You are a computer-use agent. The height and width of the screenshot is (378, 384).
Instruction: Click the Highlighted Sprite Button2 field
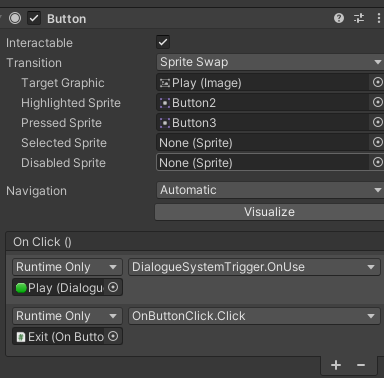coord(263,103)
